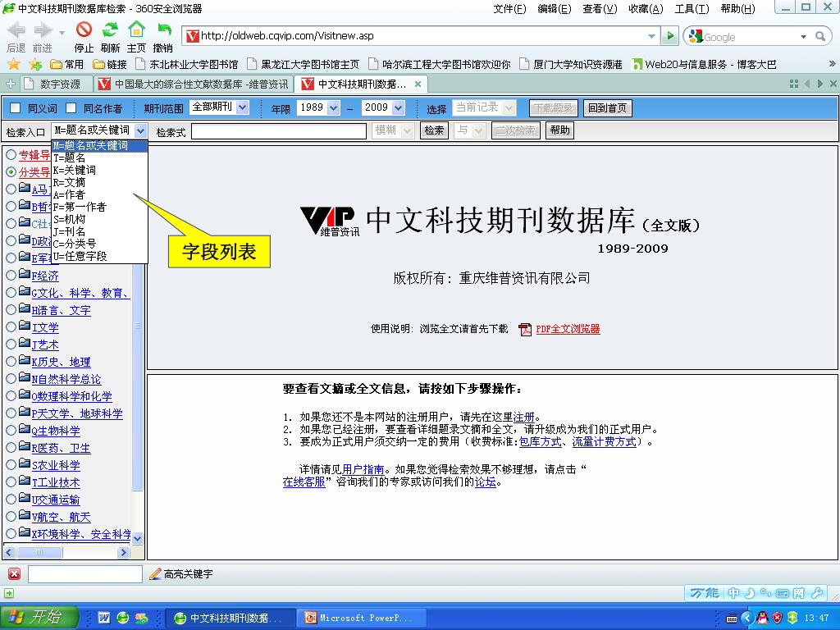
Task: Click the 检索 search button
Action: pyautogui.click(x=434, y=130)
